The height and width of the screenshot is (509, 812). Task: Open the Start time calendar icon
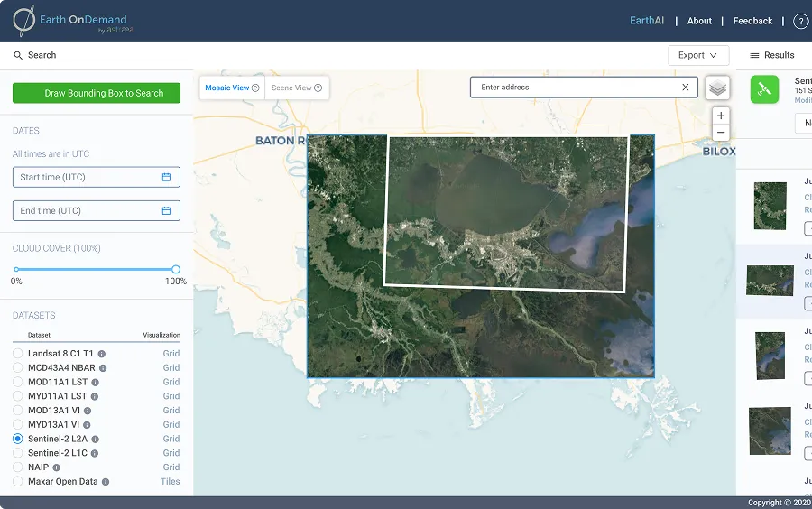(166, 177)
